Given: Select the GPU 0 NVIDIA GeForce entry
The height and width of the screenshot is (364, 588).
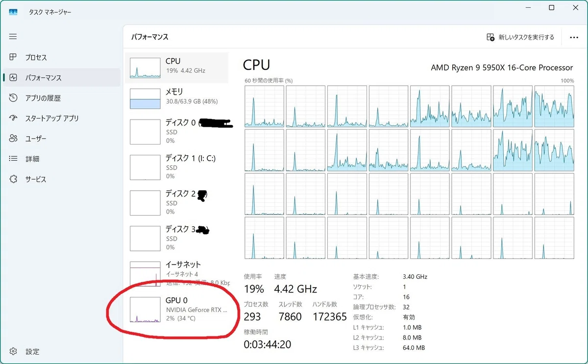Looking at the screenshot, I should pos(177,309).
